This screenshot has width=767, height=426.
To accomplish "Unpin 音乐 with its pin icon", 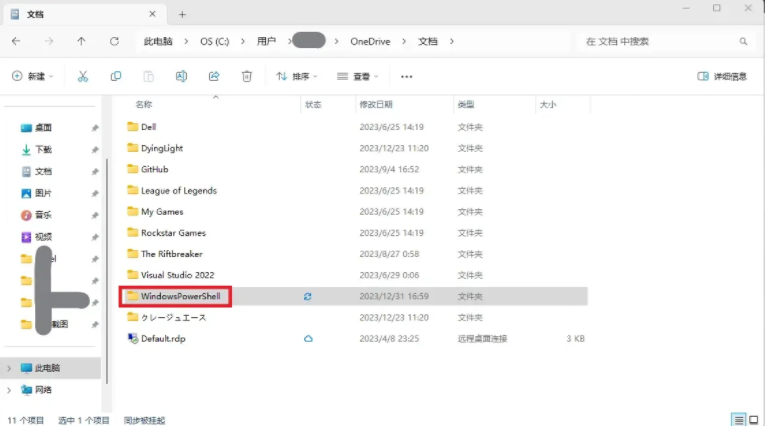I will coord(95,215).
